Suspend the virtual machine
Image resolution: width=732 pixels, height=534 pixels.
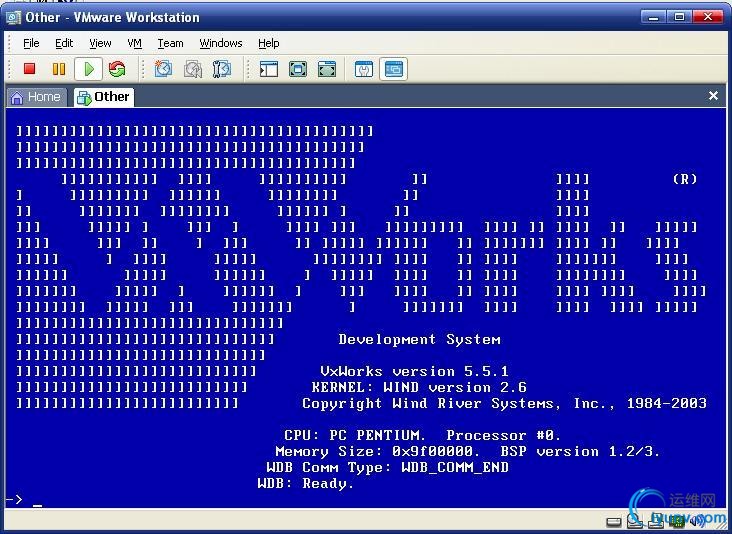pyautogui.click(x=59, y=69)
